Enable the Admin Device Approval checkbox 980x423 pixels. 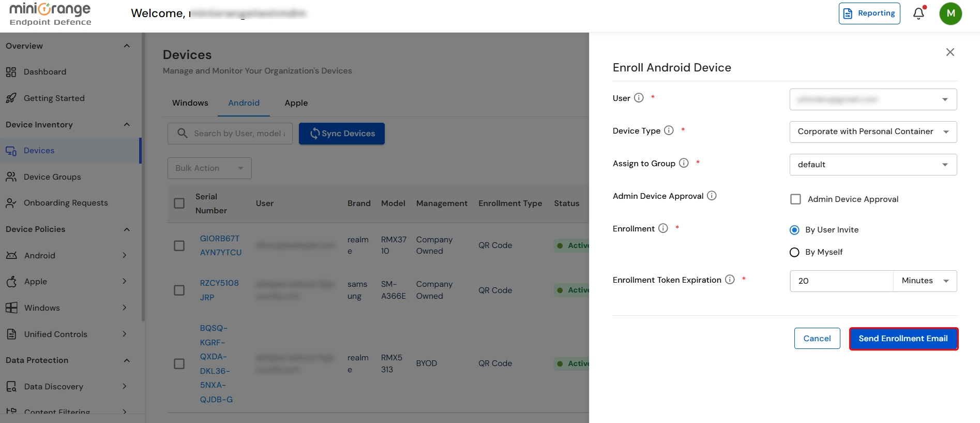pyautogui.click(x=795, y=199)
